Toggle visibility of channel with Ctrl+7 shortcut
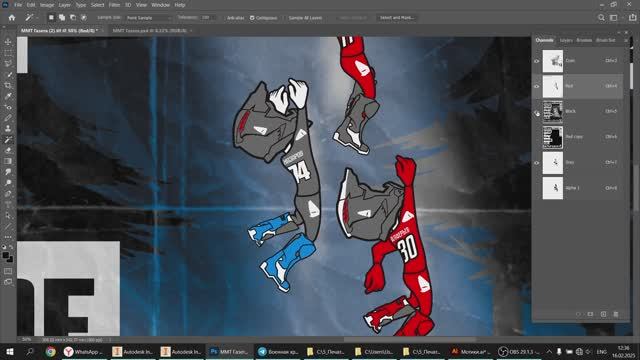 coord(536,163)
